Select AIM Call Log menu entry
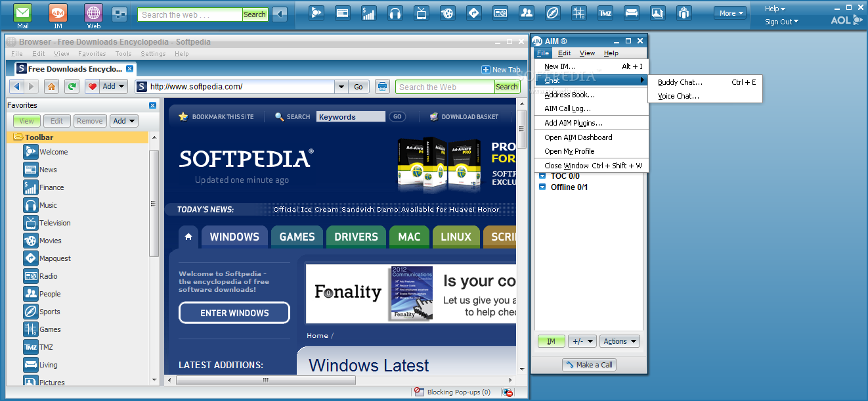Image resolution: width=868 pixels, height=401 pixels. pos(591,108)
